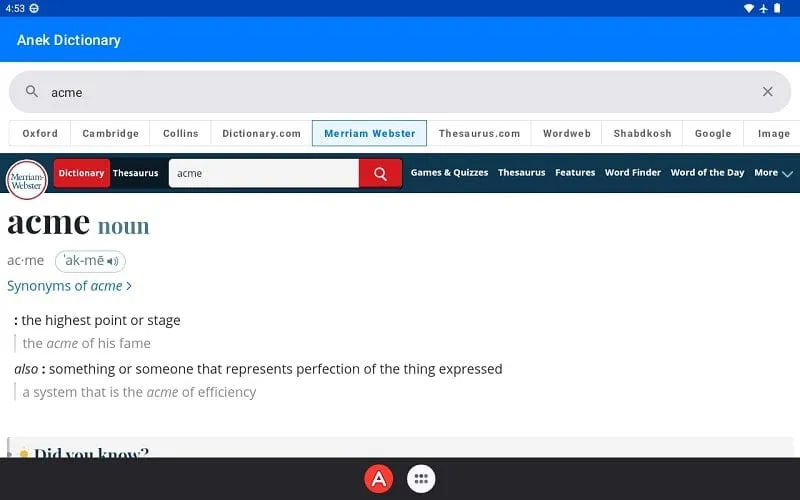Switch to the Collins tab
This screenshot has width=800, height=500.
click(x=181, y=133)
